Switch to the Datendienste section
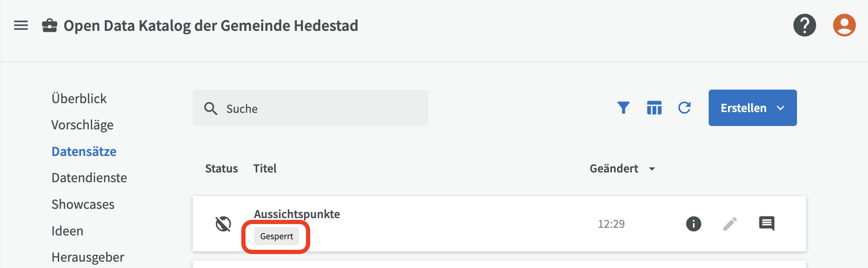The width and height of the screenshot is (868, 268). point(89,178)
